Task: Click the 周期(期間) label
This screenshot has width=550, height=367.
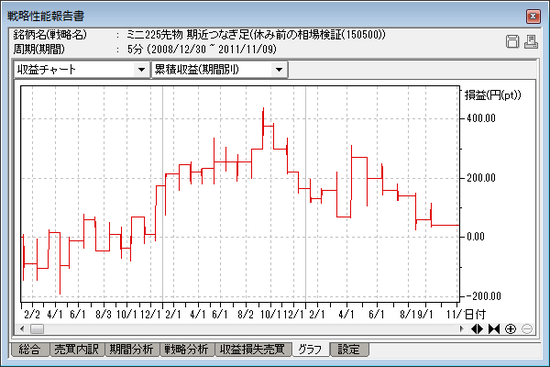Action: (39, 49)
